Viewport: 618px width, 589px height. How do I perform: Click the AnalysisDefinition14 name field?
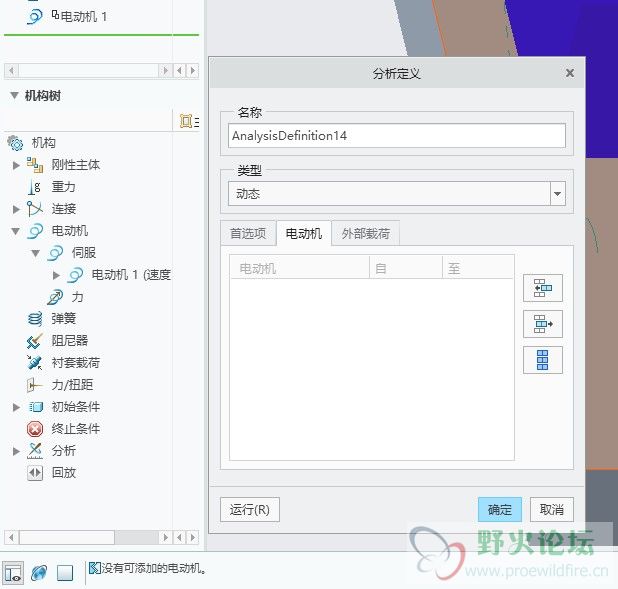(x=397, y=136)
